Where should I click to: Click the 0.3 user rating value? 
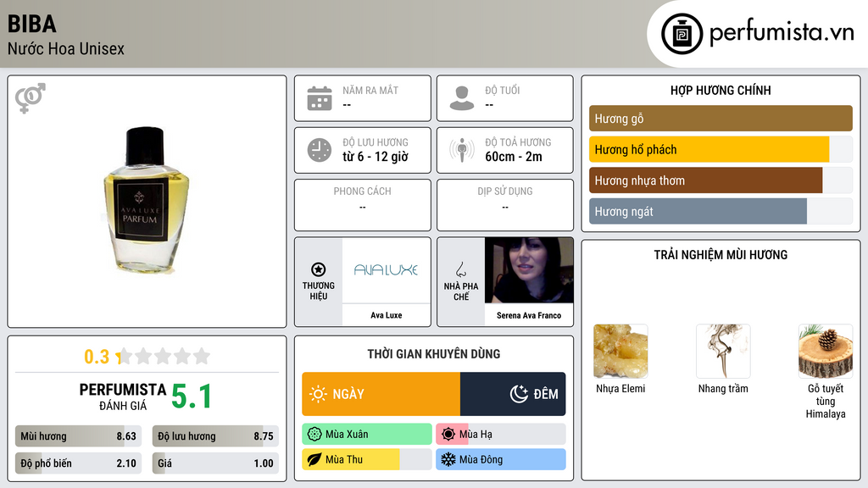click(x=97, y=357)
